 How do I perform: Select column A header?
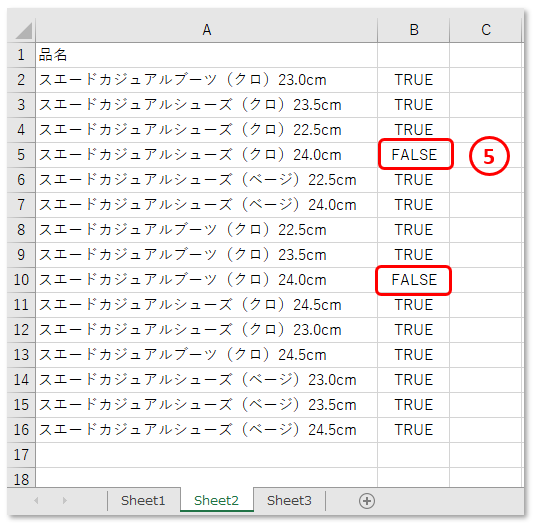(206, 30)
